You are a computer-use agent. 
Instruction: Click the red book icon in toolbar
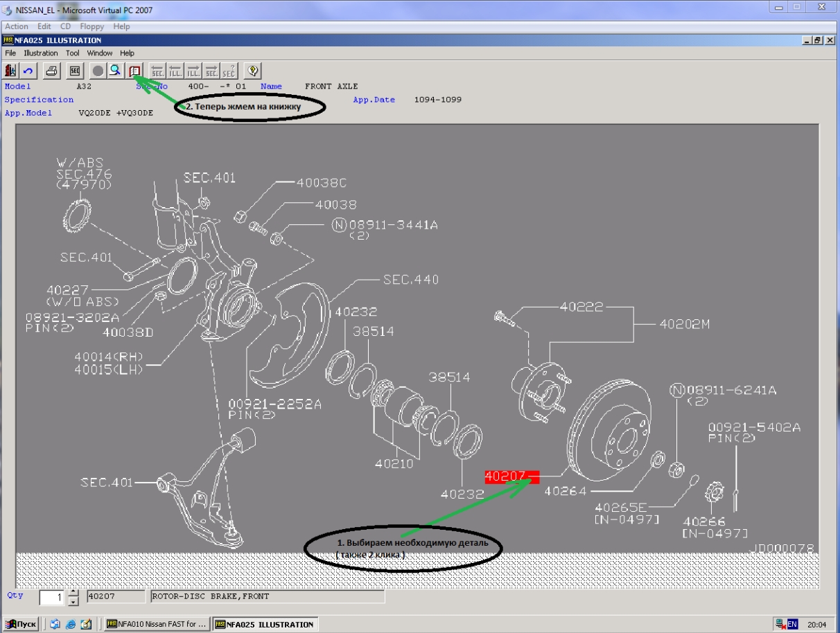point(134,71)
